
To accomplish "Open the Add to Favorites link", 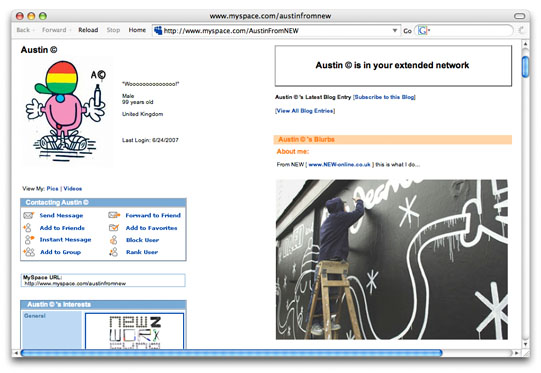I will click(151, 228).
